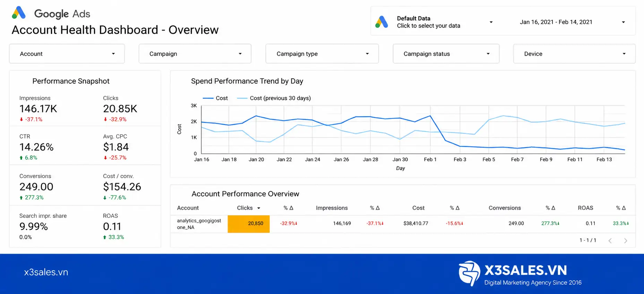Viewport: 644px width, 294px height.
Task: Click the 9.99% Search impr. share scorecard
Action: 43,226
